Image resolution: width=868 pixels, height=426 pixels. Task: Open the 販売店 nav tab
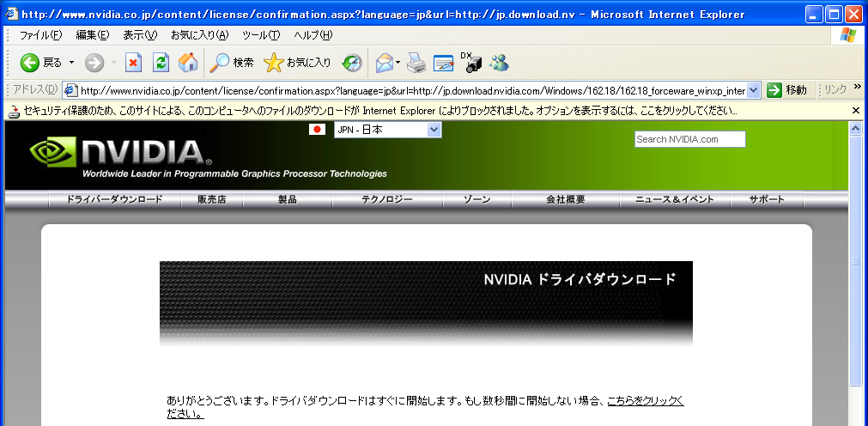tap(212, 200)
